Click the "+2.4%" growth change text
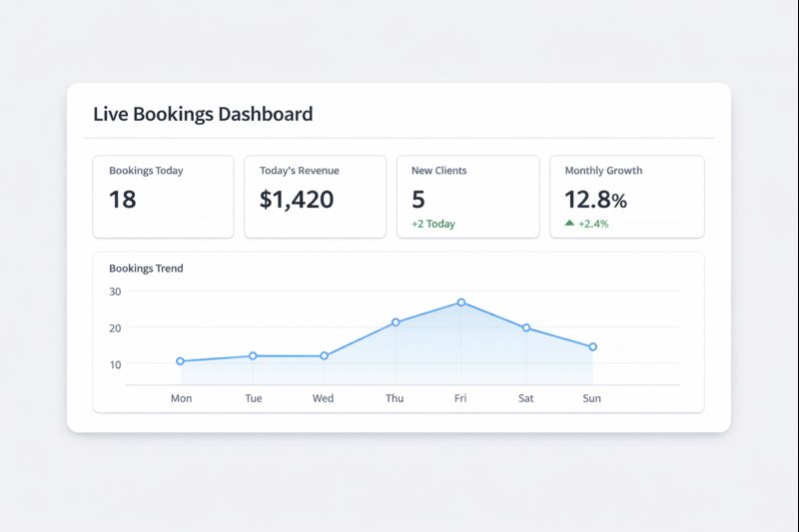The height and width of the screenshot is (532, 799). 593,224
